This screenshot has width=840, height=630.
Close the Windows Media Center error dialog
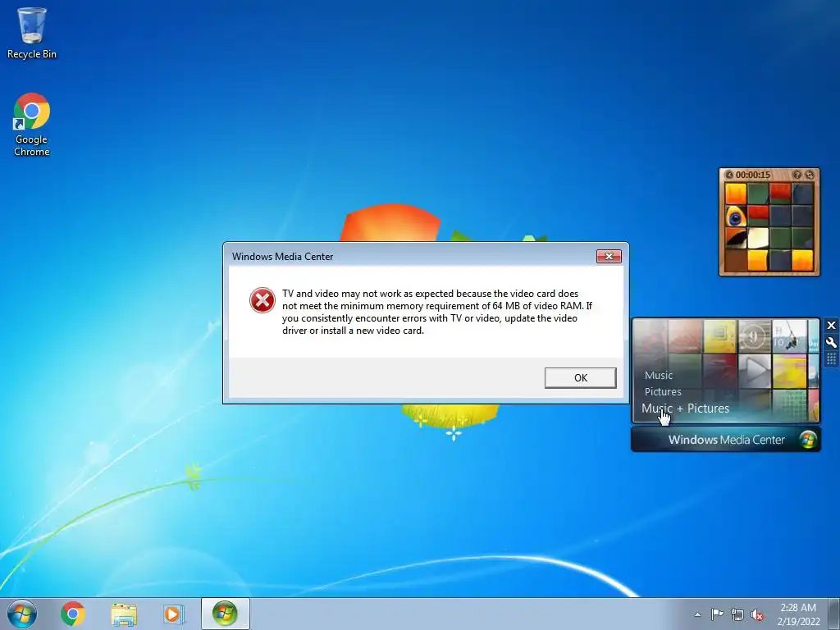click(x=609, y=256)
